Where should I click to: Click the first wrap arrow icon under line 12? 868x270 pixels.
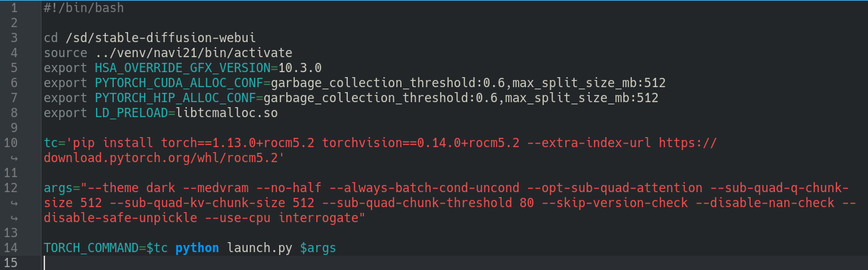coord(14,204)
